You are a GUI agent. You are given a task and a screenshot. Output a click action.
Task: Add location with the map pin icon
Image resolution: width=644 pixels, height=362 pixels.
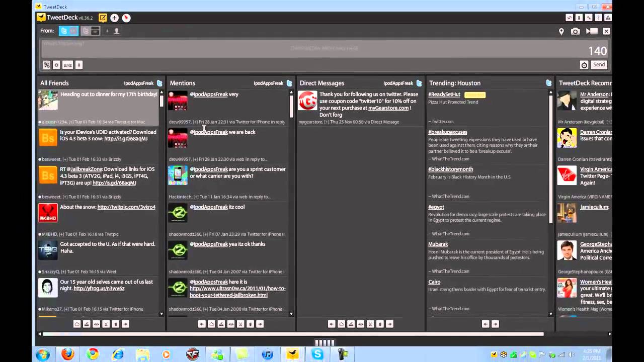(x=561, y=31)
